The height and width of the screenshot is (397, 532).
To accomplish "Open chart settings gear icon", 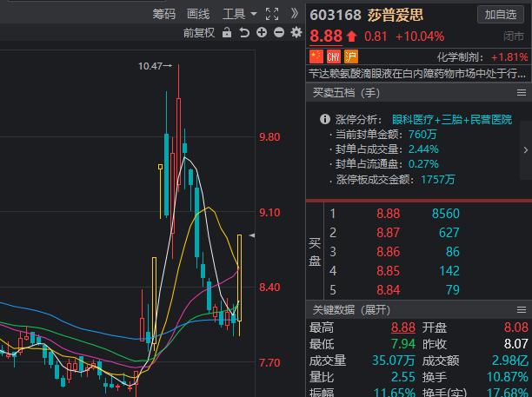I will (x=296, y=32).
